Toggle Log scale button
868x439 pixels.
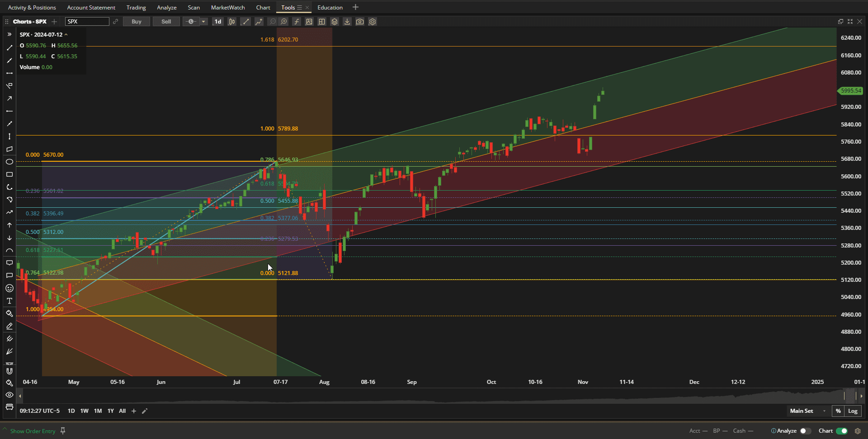click(x=853, y=411)
